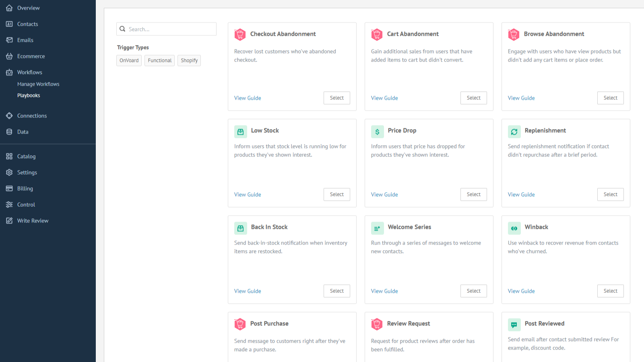The width and height of the screenshot is (644, 362).
Task: Click the Control sliders icon
Action: coord(9,205)
